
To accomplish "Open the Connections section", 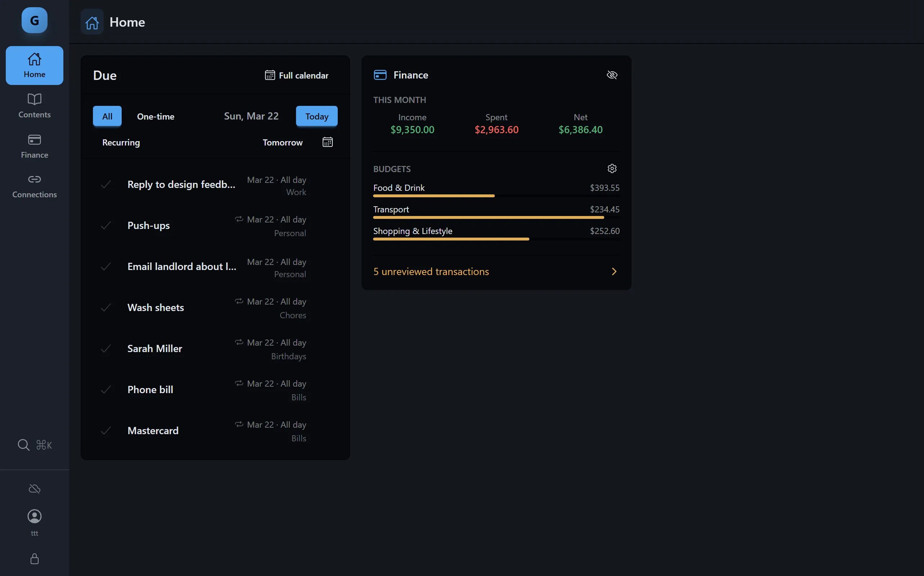I will point(34,186).
